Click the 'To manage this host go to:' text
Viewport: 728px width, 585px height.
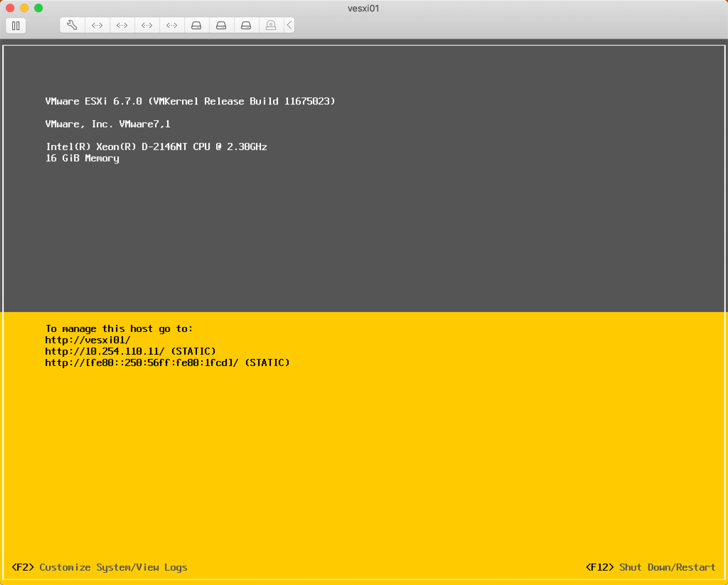coord(119,328)
